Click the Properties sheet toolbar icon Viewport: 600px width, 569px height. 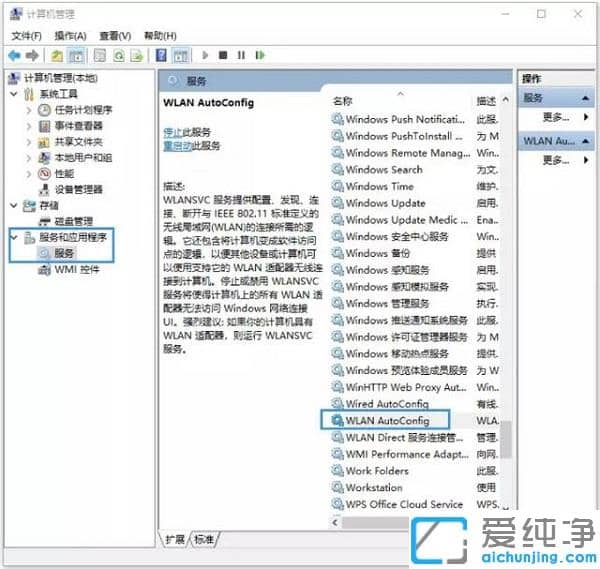point(100,56)
